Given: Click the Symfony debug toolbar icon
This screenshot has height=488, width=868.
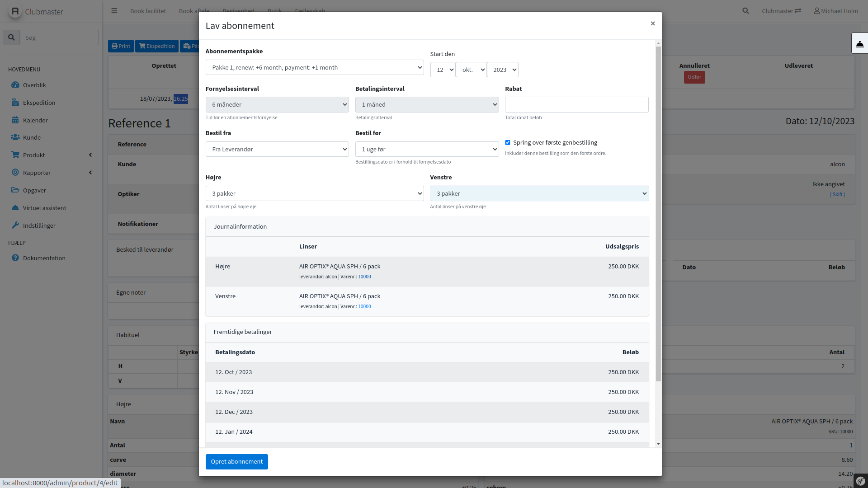Looking at the screenshot, I should pos(860,481).
